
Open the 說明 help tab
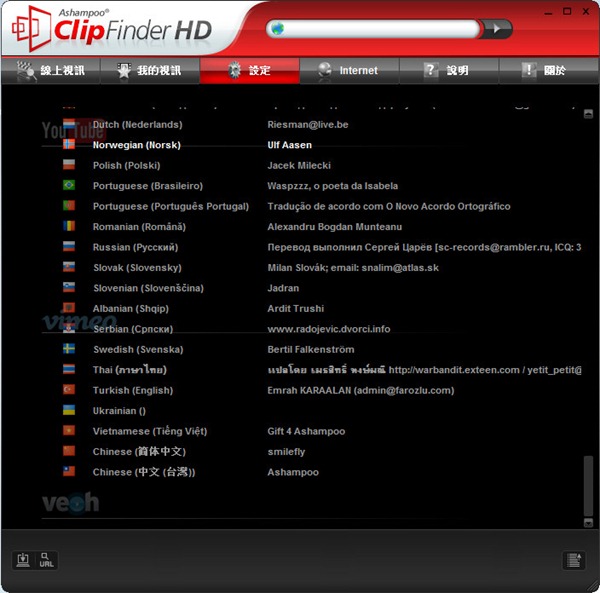coord(449,70)
